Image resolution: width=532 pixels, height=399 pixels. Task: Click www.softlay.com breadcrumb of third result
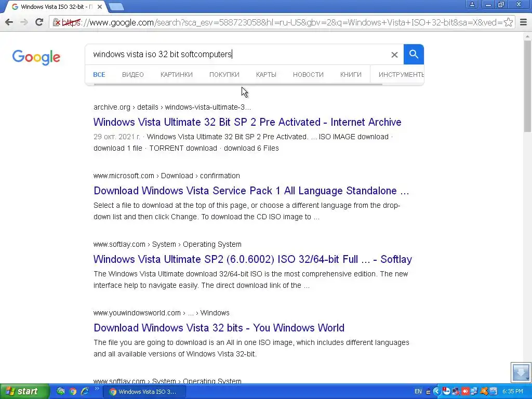click(x=119, y=244)
